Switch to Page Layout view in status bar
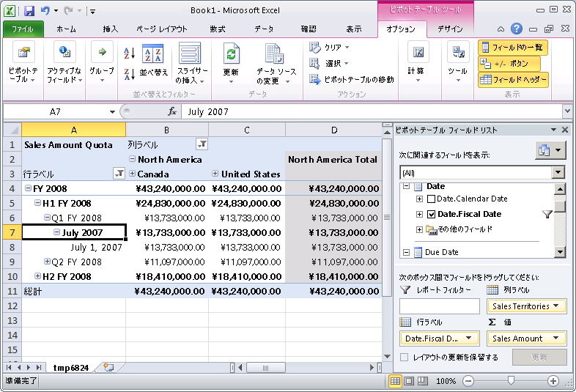The image size is (576, 392). [409, 381]
